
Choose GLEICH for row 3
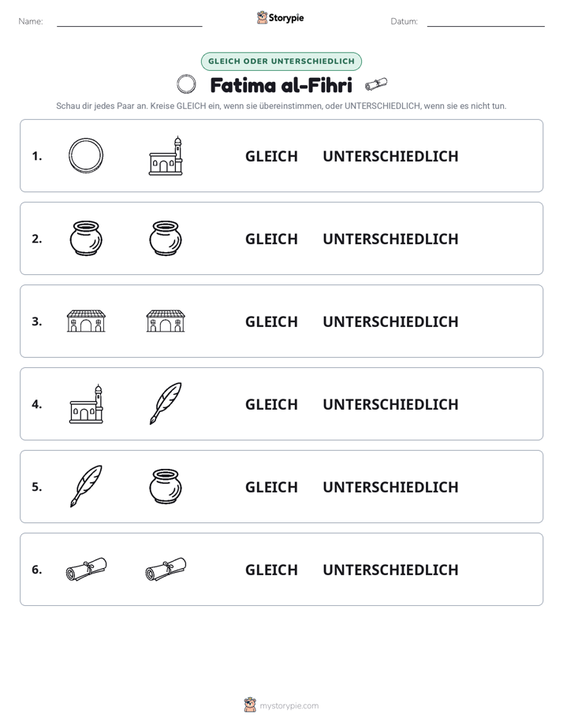[x=271, y=321]
